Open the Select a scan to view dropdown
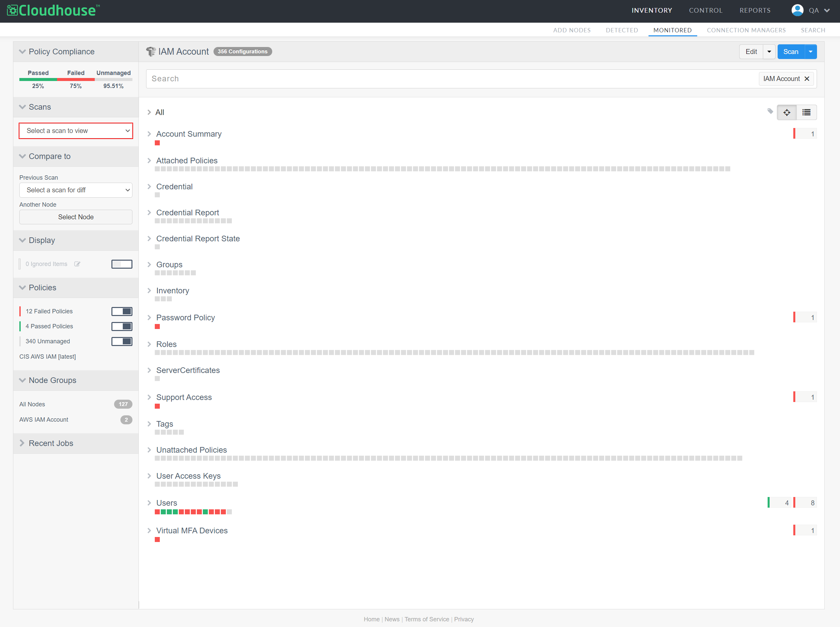This screenshot has width=840, height=627. tap(76, 131)
